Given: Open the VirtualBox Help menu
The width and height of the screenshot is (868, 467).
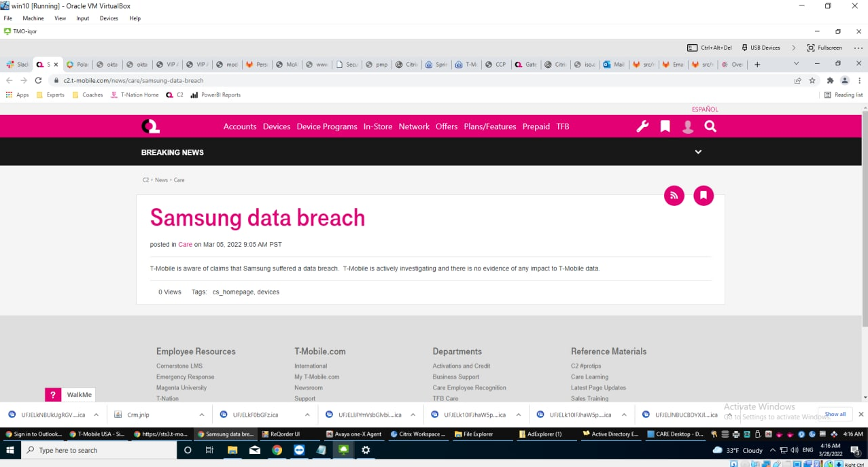Looking at the screenshot, I should pyautogui.click(x=135, y=18).
